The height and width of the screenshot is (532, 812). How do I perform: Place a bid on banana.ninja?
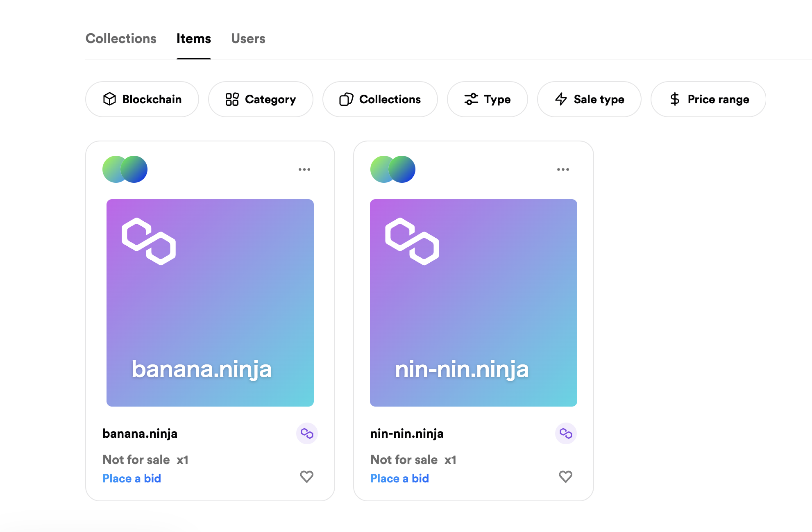click(x=132, y=478)
